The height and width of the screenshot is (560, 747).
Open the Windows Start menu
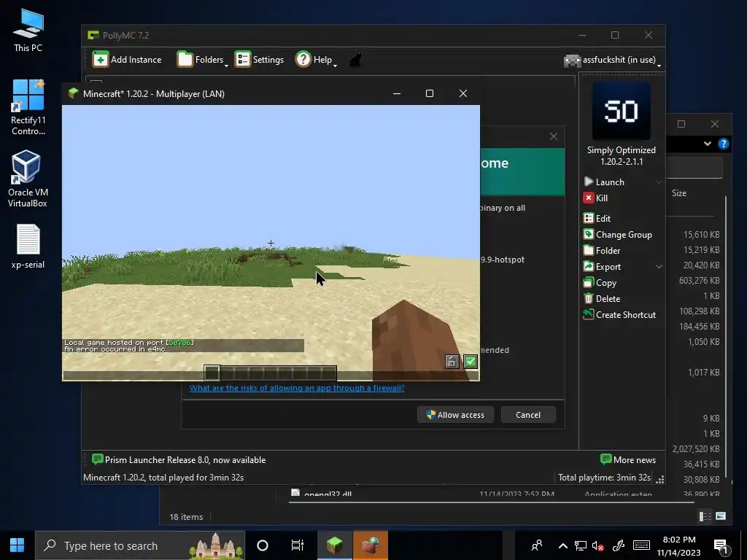pyautogui.click(x=18, y=545)
